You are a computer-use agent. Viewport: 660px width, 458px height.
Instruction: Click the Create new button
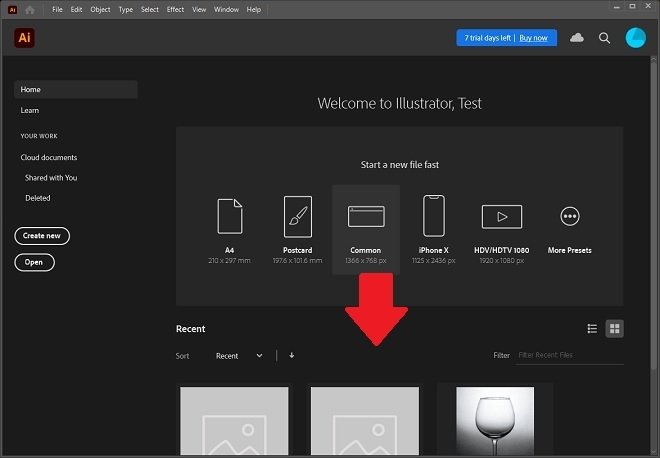tap(42, 236)
